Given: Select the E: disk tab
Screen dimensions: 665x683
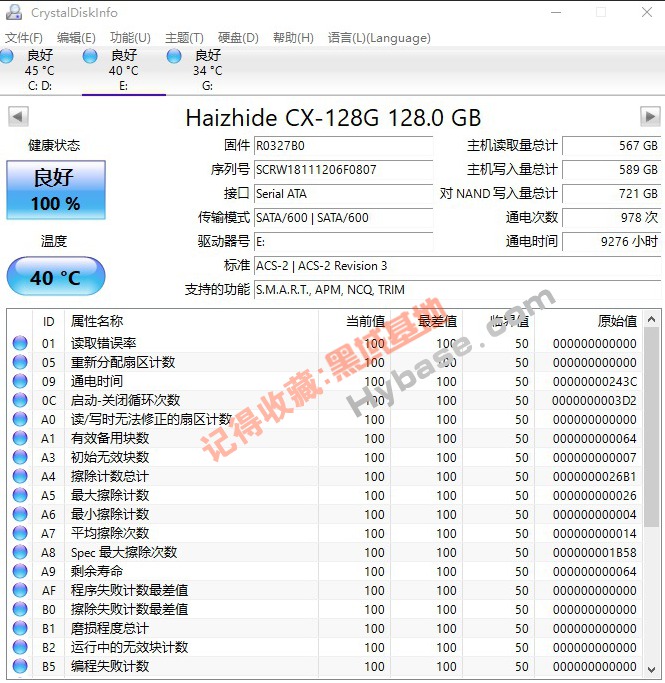Looking at the screenshot, I should 124,70.
